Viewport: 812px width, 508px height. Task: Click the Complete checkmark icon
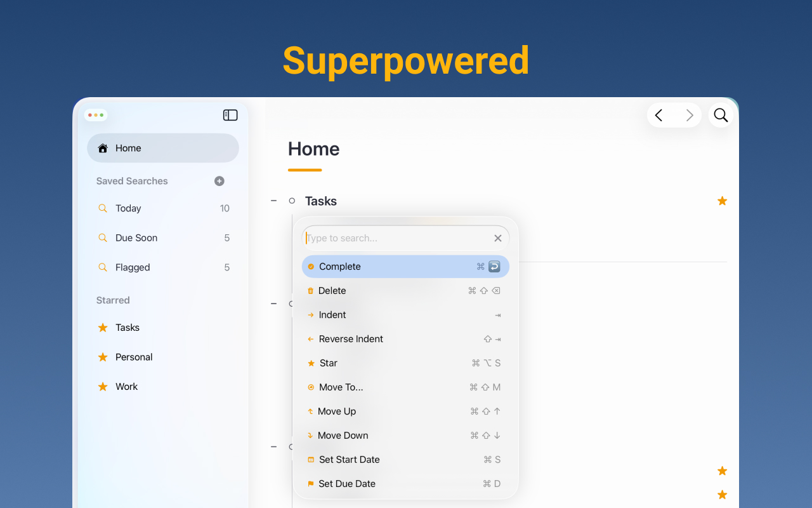(311, 267)
